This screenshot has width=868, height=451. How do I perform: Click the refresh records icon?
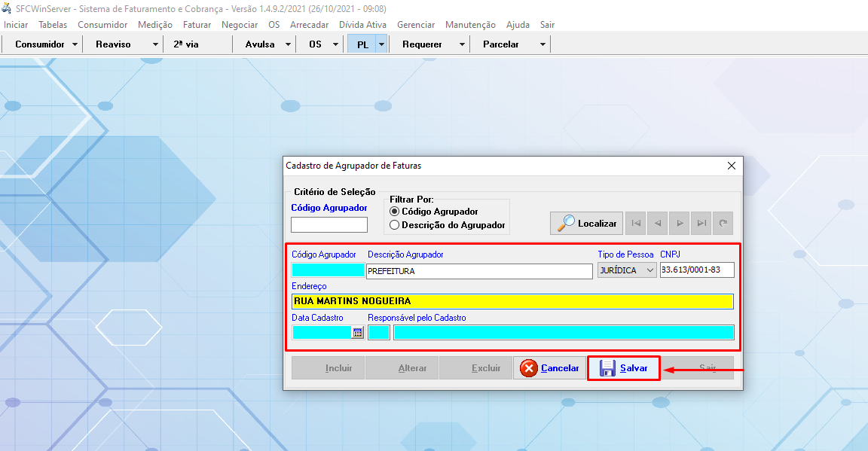pyautogui.click(x=723, y=223)
